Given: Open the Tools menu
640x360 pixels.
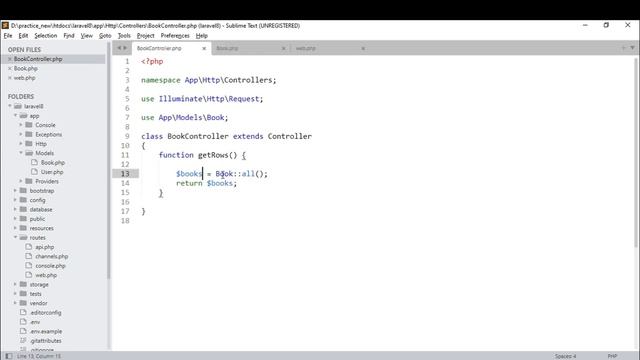Looking at the screenshot, I should [124, 36].
